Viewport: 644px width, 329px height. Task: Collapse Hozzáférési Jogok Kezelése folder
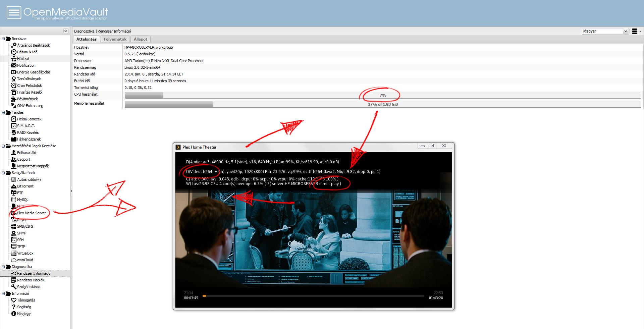click(x=3, y=146)
